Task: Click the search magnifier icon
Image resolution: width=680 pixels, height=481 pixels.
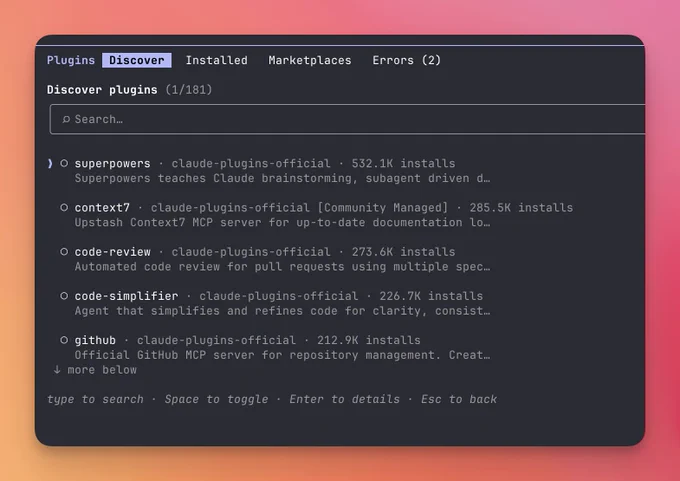Action: point(66,119)
